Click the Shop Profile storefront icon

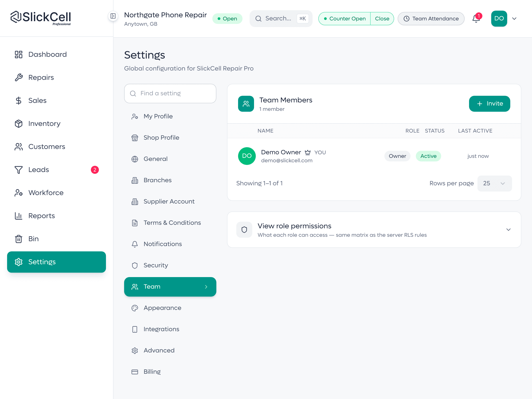click(x=135, y=138)
